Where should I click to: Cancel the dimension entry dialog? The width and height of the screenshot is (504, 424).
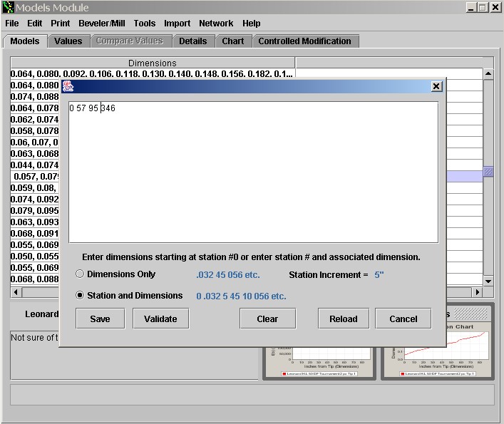click(403, 319)
